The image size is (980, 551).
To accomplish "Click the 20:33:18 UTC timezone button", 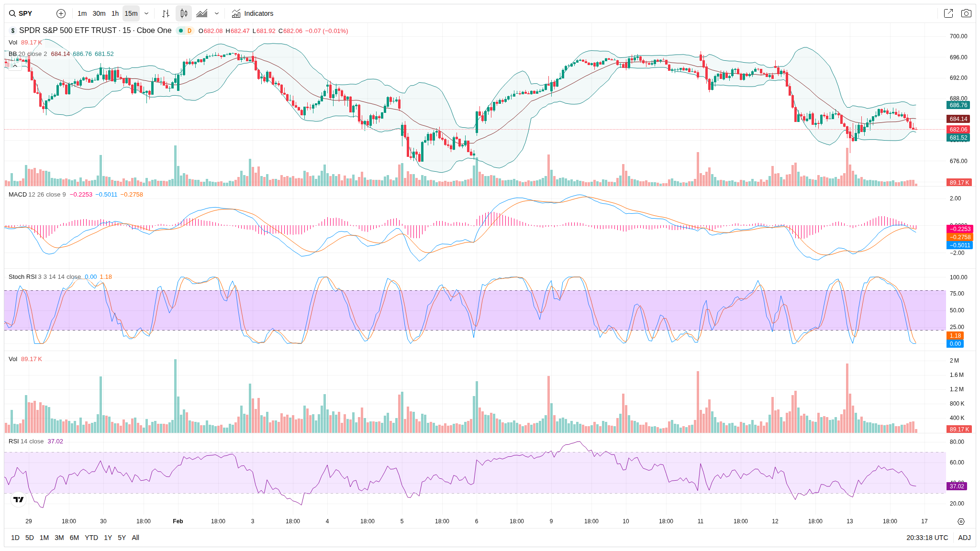I will (927, 538).
